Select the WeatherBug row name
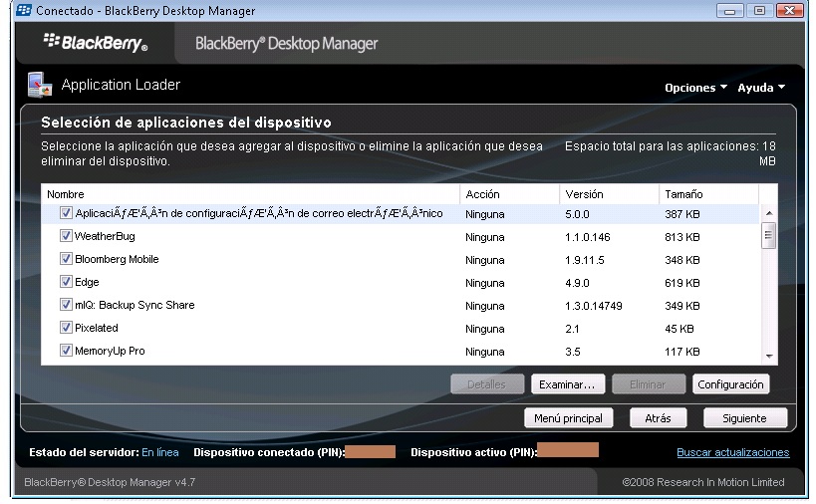The width and height of the screenshot is (816, 504). point(106,236)
